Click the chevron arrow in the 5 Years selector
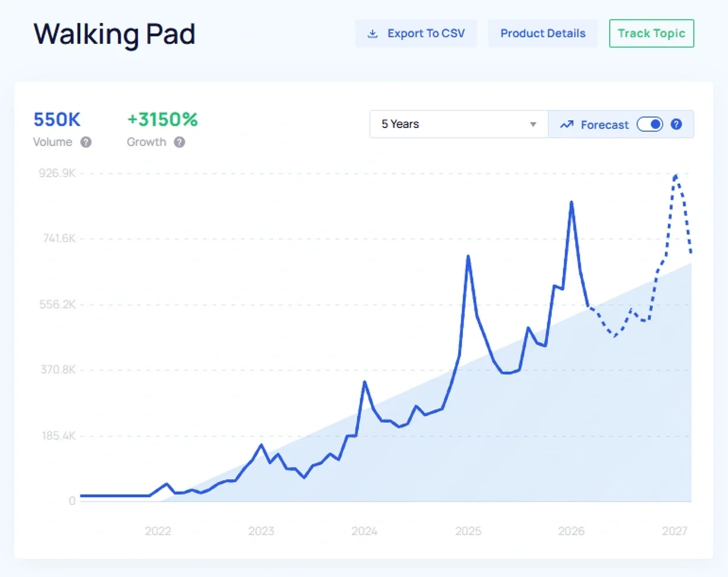Viewport: 728px width, 577px height. pos(533,124)
